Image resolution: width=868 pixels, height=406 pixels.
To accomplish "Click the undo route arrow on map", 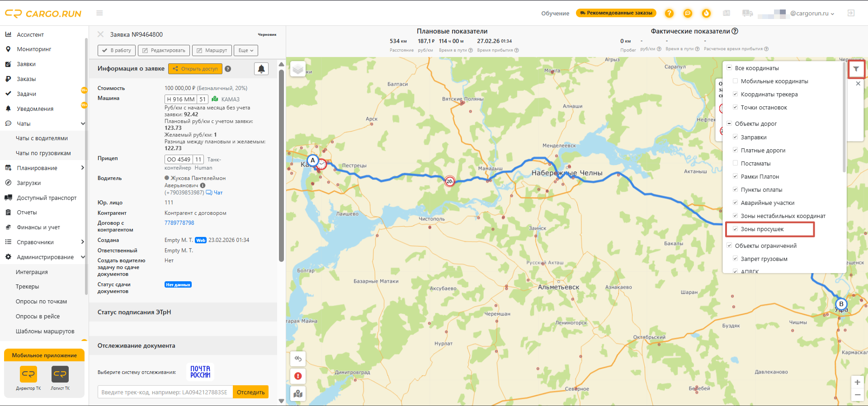I will (x=298, y=359).
